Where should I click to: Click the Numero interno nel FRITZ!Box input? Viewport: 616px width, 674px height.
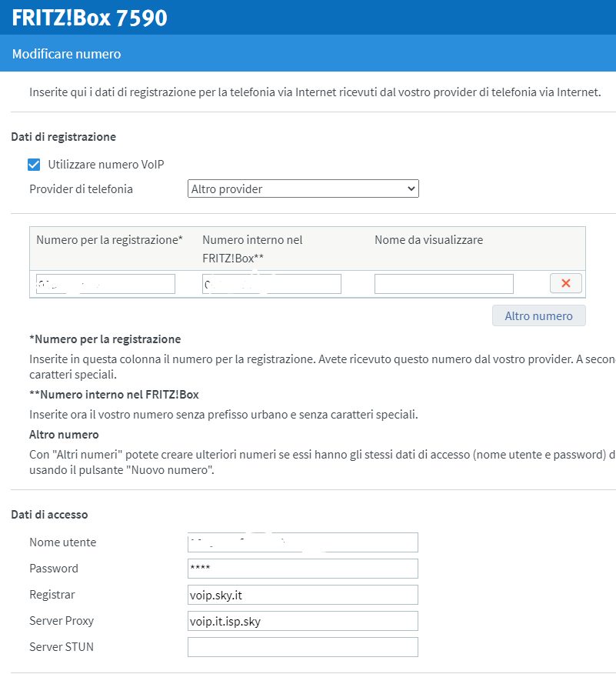pyautogui.click(x=271, y=284)
